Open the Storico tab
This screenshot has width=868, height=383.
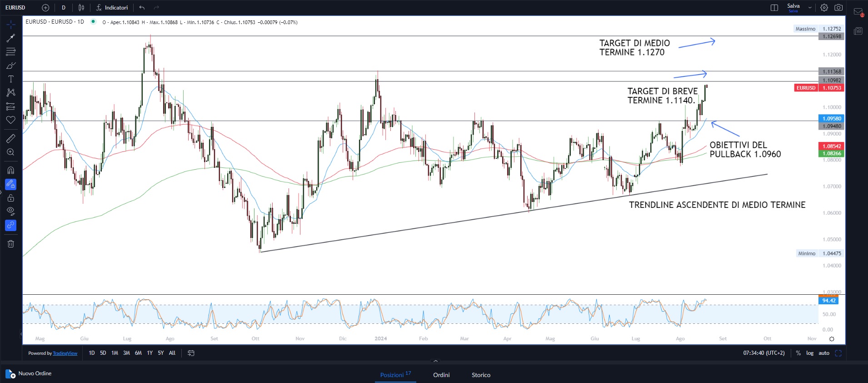click(x=481, y=375)
